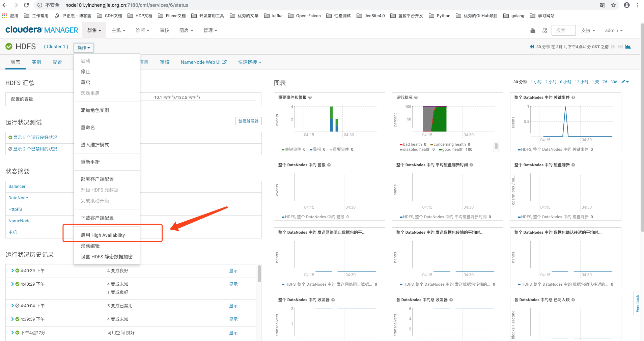Expand the 4:40:04 health history record

pyautogui.click(x=12, y=306)
